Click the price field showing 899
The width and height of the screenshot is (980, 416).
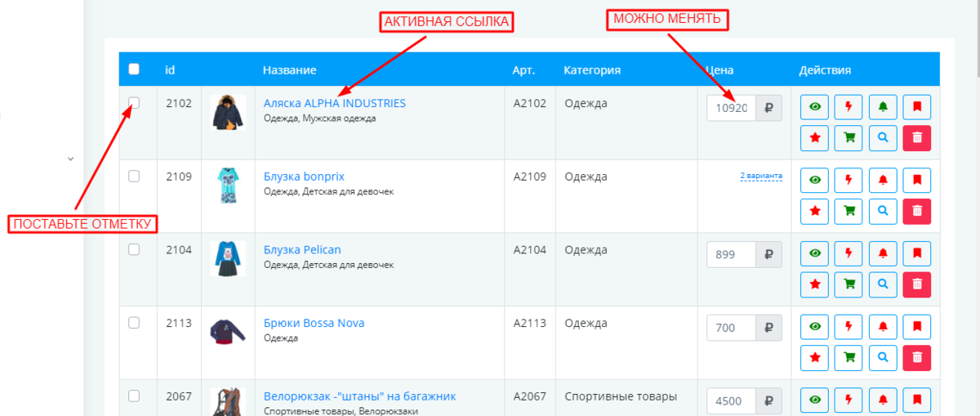point(732,254)
